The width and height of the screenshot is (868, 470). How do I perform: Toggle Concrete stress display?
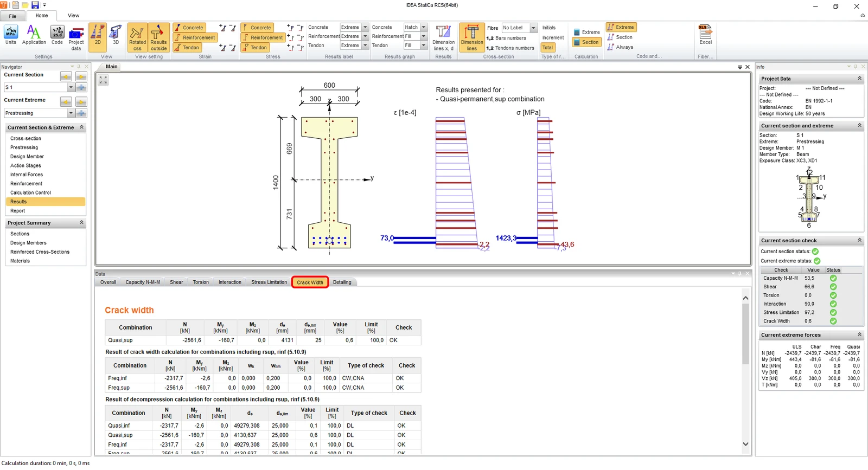pos(257,27)
